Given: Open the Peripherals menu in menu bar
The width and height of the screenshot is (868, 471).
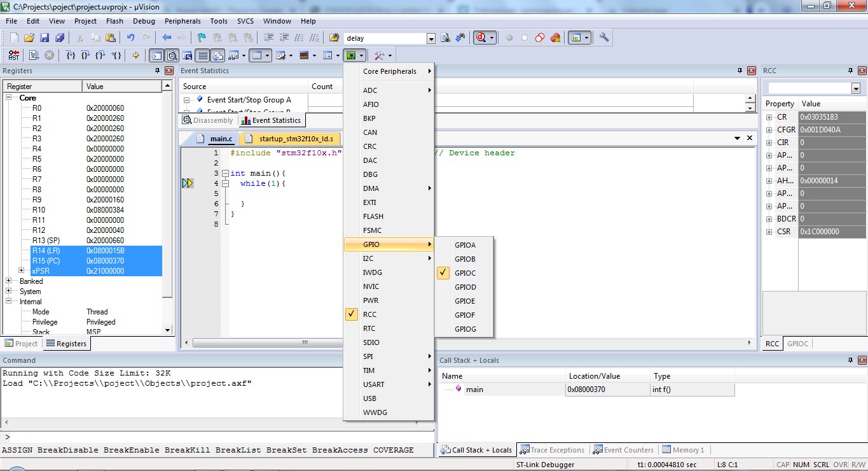Looking at the screenshot, I should 183,21.
